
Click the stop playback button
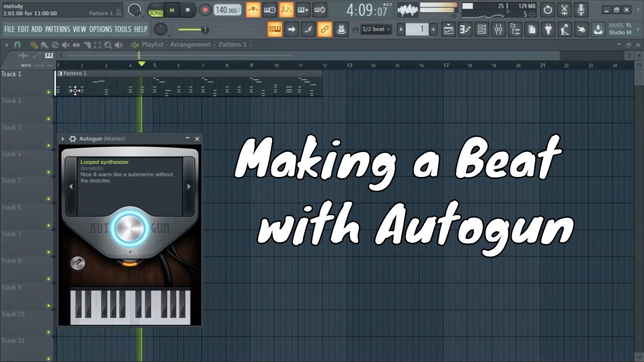[x=188, y=10]
